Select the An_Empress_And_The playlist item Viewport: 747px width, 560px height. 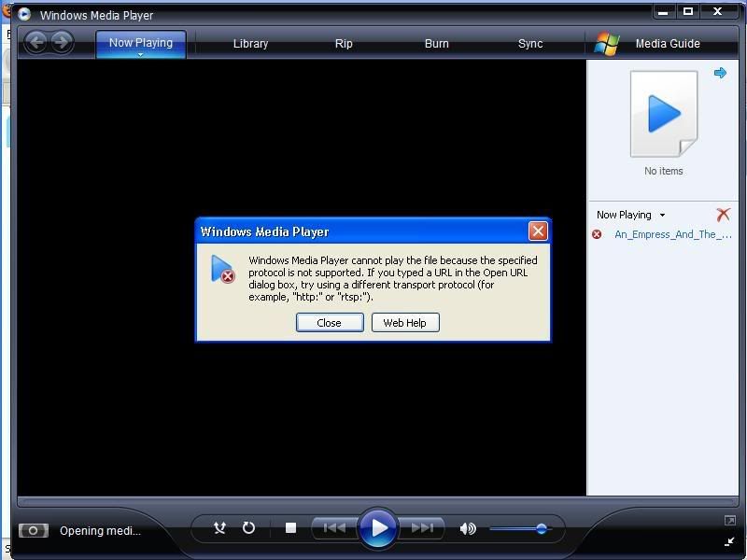pos(672,234)
